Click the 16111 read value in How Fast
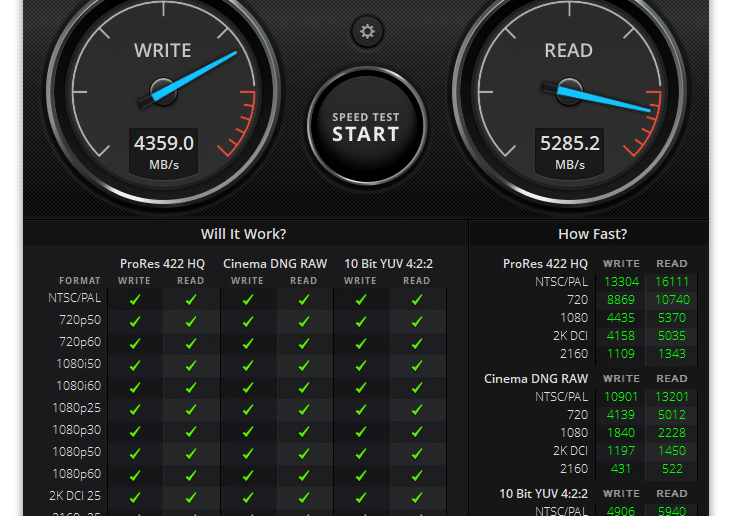This screenshot has height=516, width=732. point(672,282)
